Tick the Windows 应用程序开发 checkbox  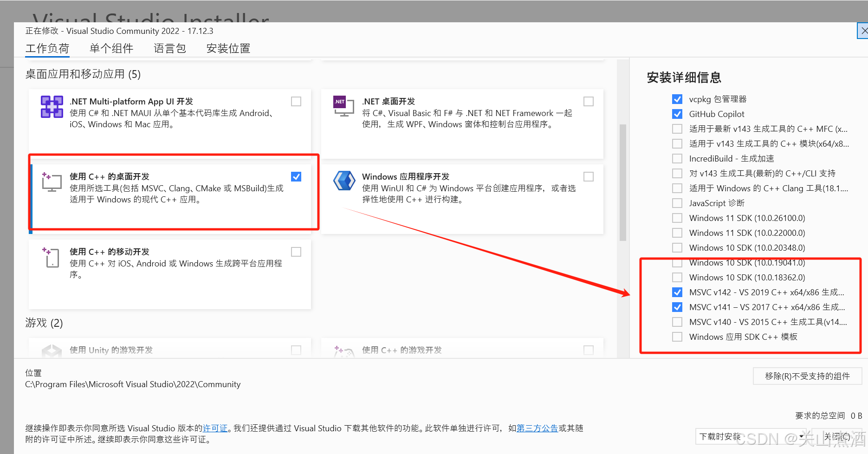589,176
